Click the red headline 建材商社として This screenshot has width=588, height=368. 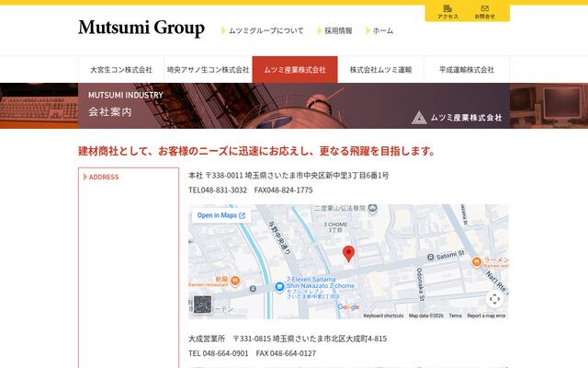click(257, 151)
